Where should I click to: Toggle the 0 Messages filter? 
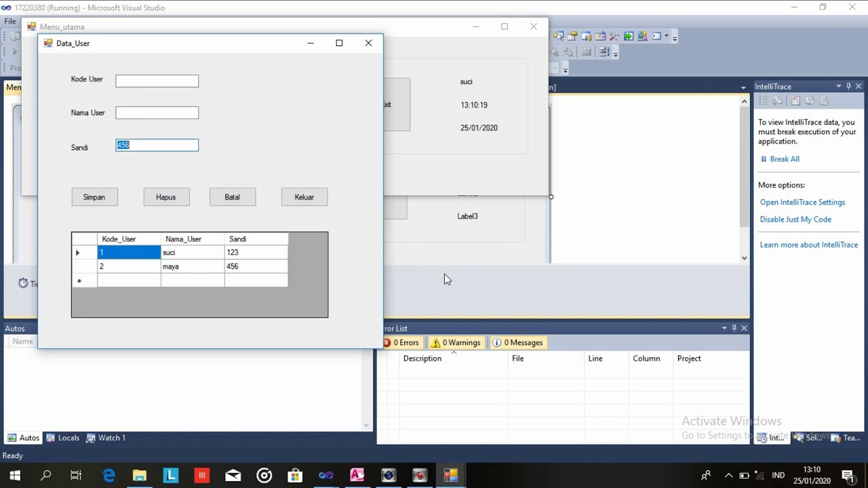(517, 343)
